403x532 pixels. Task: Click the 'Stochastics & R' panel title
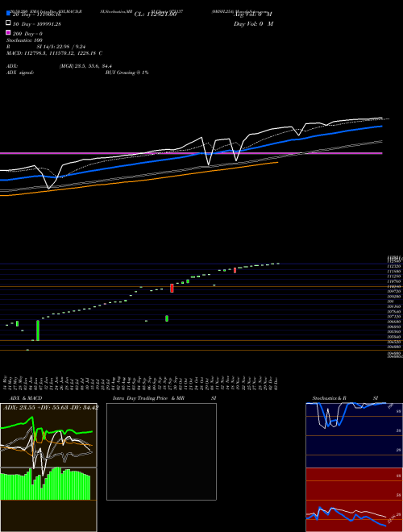[330, 398]
